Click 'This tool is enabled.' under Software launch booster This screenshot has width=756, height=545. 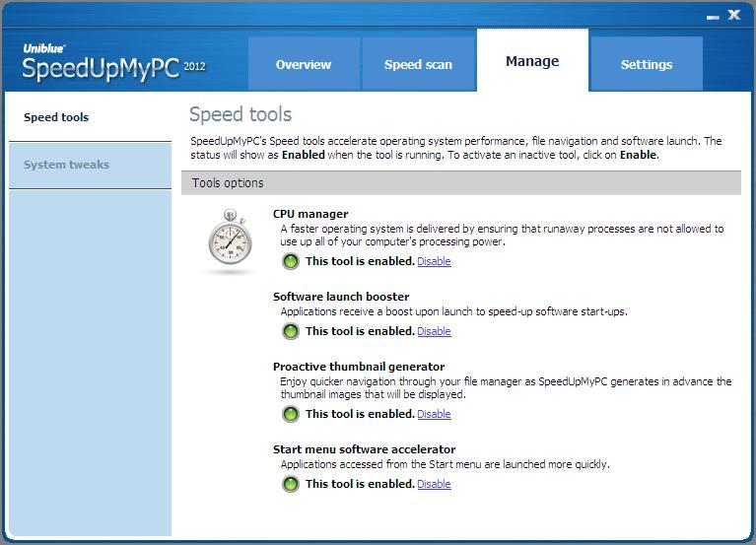[360, 331]
